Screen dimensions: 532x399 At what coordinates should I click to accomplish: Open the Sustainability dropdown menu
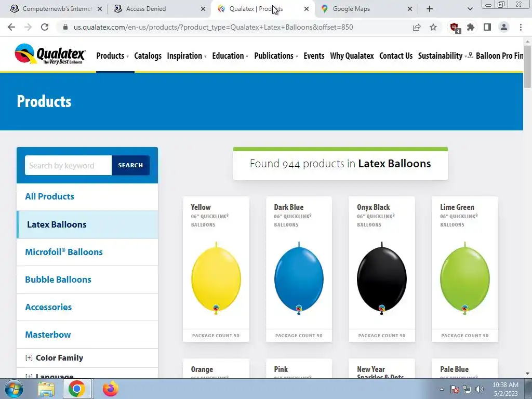click(x=443, y=56)
